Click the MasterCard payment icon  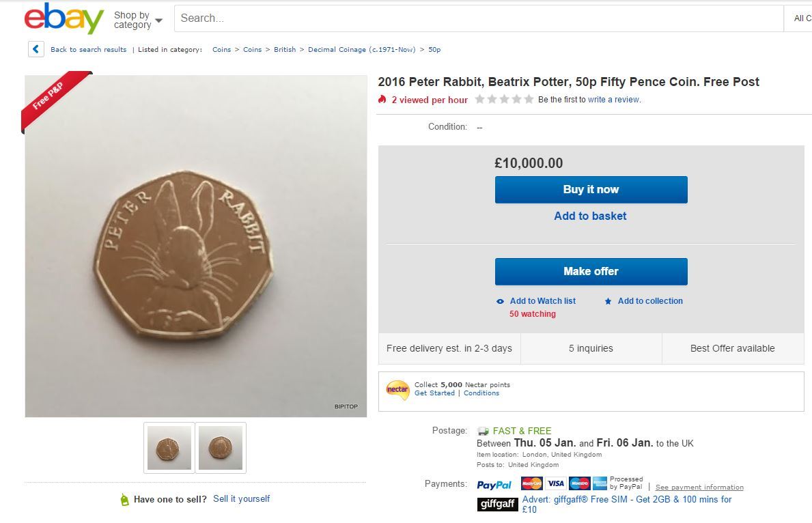point(531,483)
